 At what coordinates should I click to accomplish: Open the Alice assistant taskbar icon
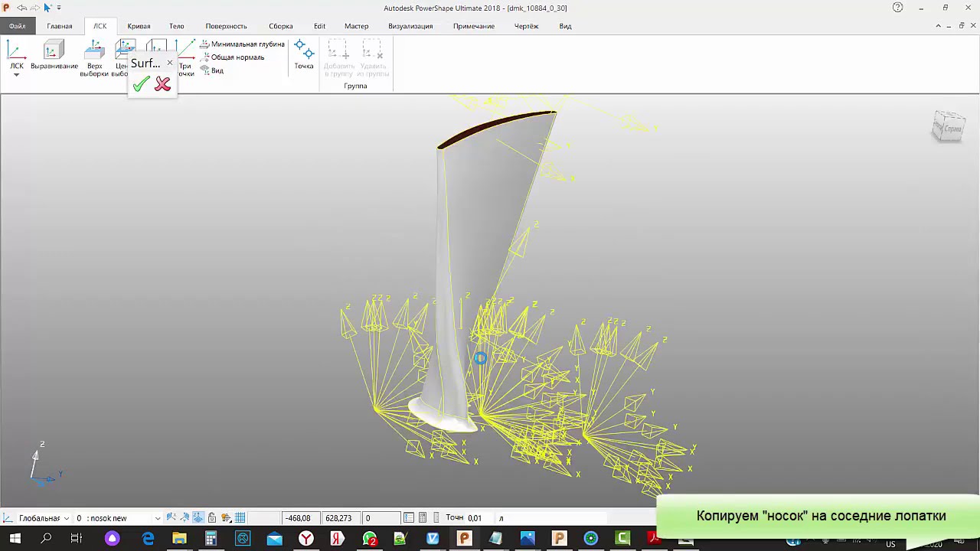click(113, 540)
